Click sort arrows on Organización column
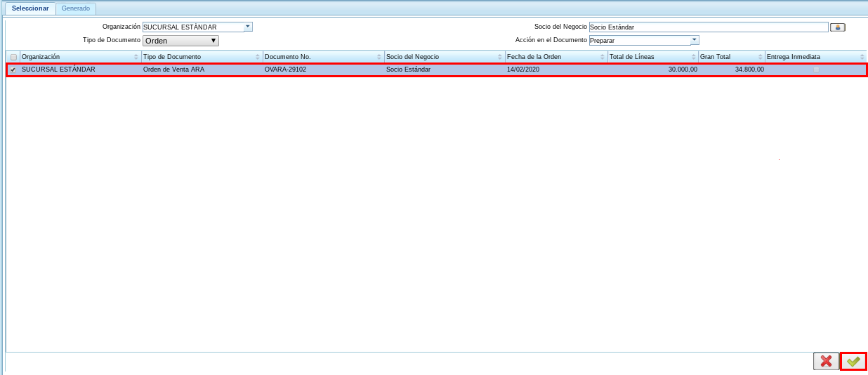This screenshot has width=868, height=375. point(136,57)
